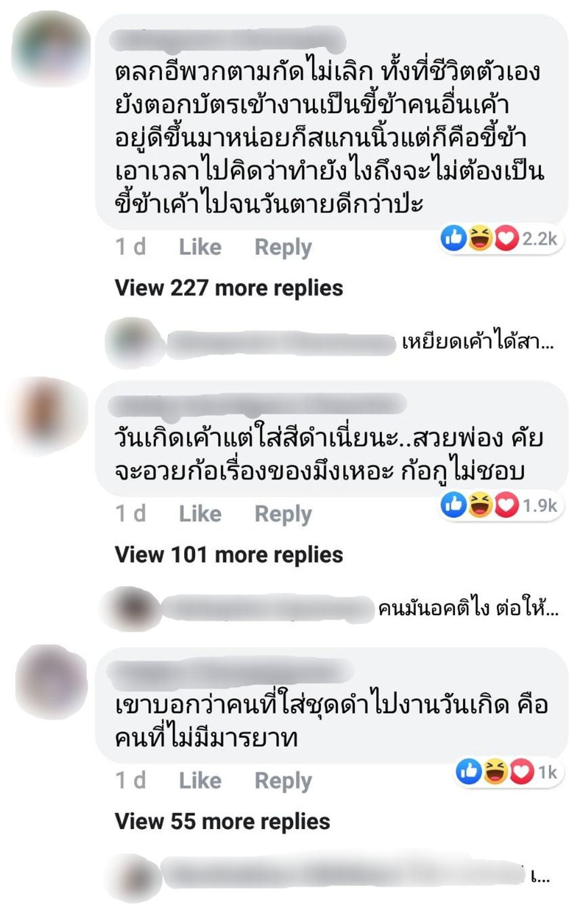Click thumbs-up reaction icon on 2.2k comment
Viewport: 588px width, 904px height.
(x=454, y=238)
